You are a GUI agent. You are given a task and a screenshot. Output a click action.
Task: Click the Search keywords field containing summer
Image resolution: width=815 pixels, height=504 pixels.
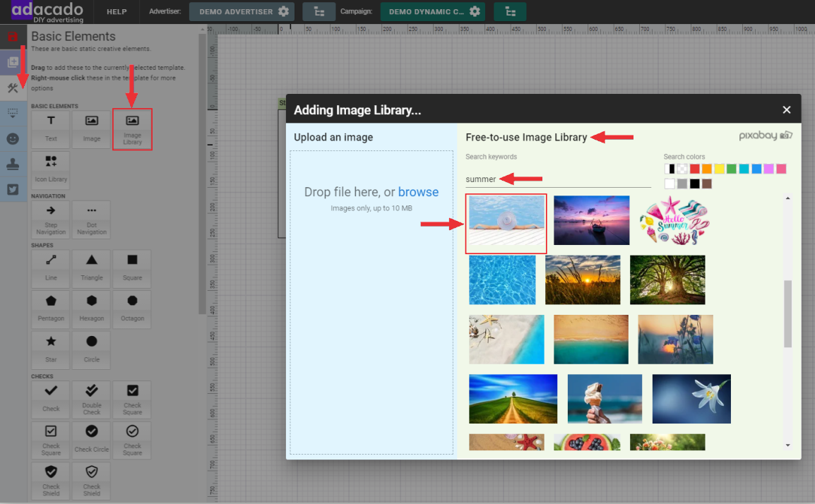(x=558, y=179)
